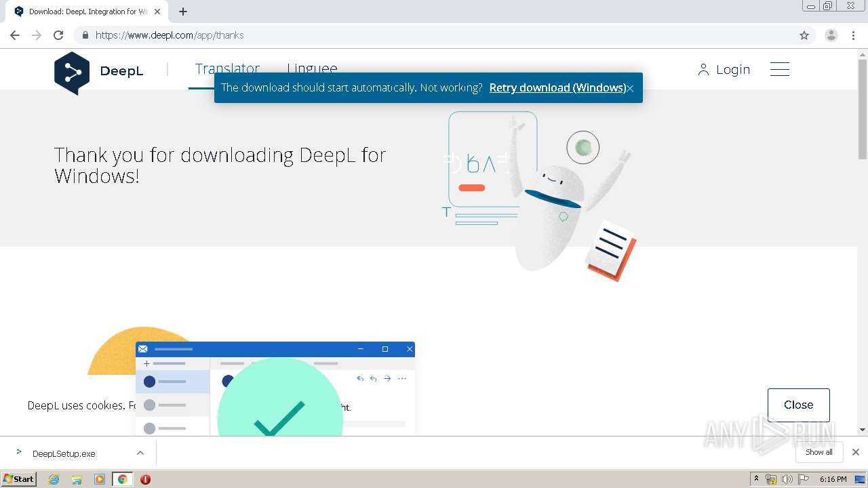The width and height of the screenshot is (868, 488).
Task: Open the Translator tab
Action: point(227,69)
